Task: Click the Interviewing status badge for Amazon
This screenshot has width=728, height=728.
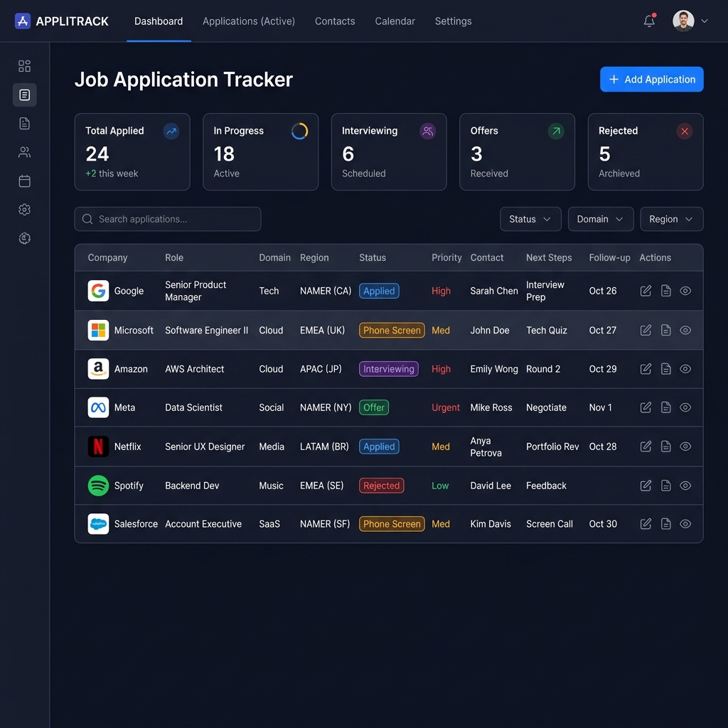Action: point(389,369)
